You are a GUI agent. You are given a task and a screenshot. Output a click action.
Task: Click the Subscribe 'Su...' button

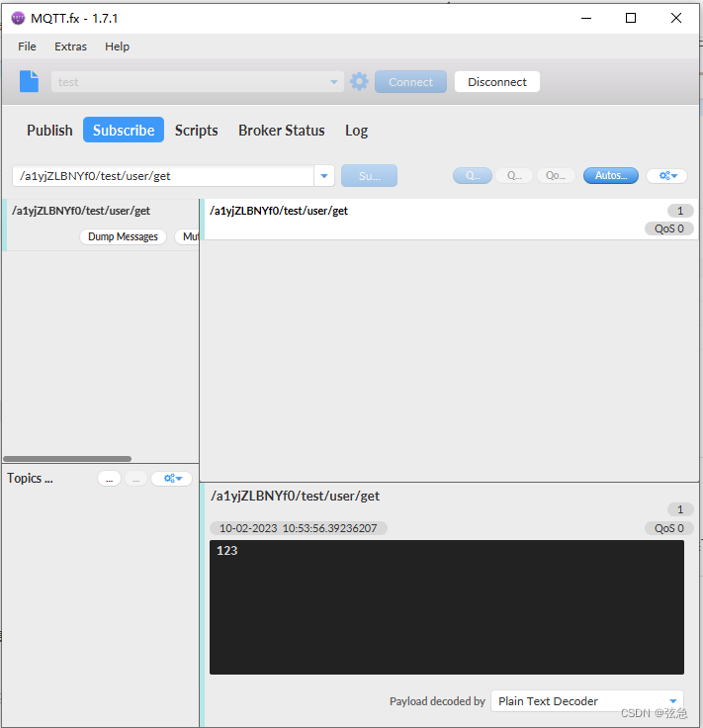369,176
